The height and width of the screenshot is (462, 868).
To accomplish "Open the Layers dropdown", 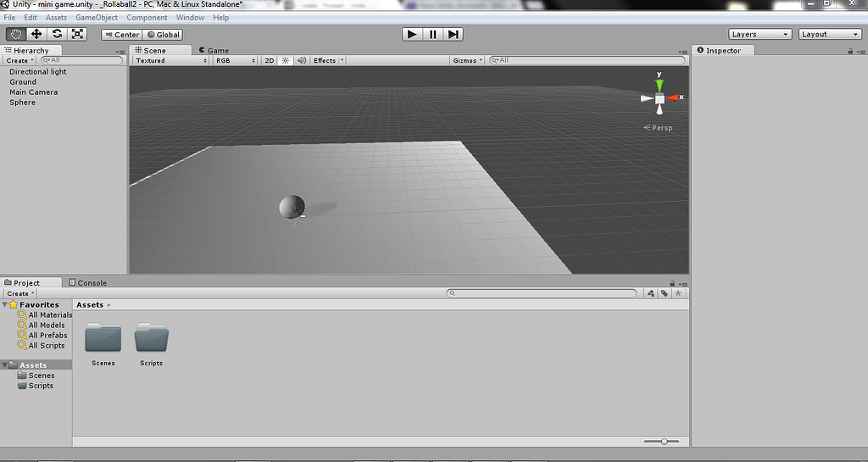I will [759, 35].
